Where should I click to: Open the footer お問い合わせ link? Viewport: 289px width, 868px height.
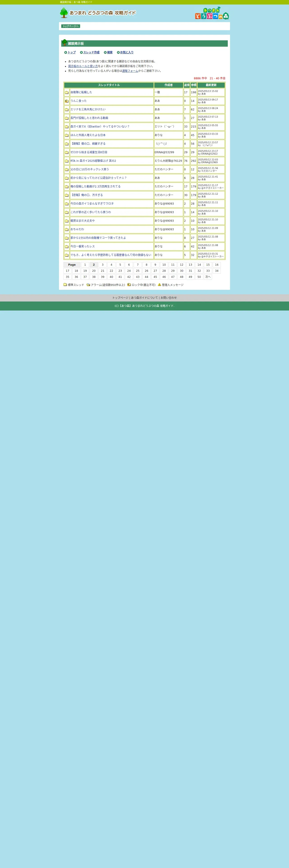(169, 298)
